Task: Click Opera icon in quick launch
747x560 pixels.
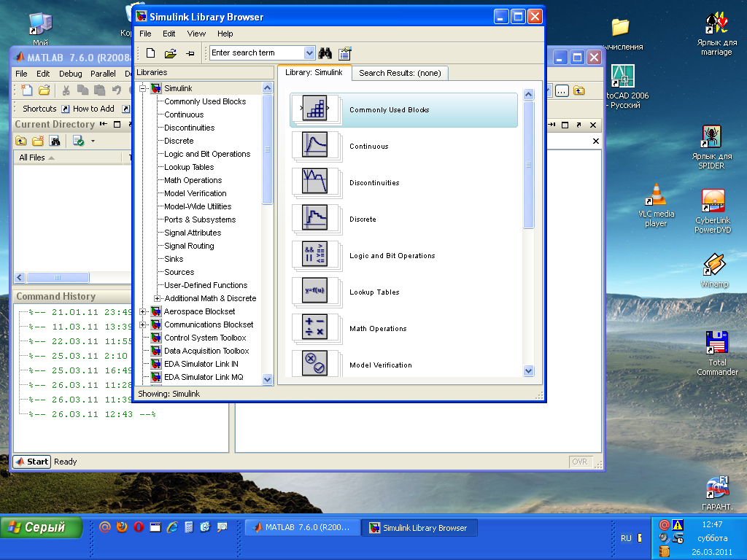Action: click(x=139, y=527)
